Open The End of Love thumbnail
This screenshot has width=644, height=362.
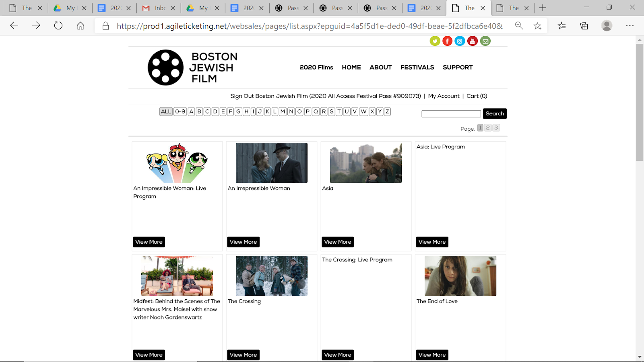[460, 276]
